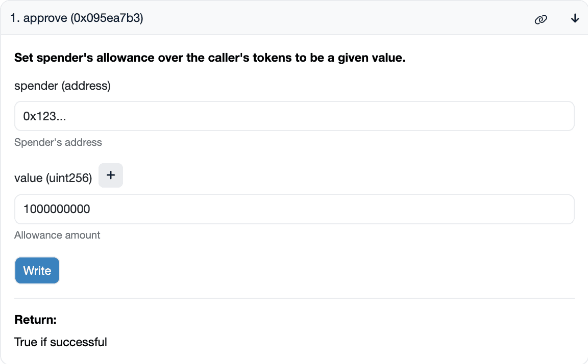Click the "spender (address)" label
The width and height of the screenshot is (588, 364).
pos(62,86)
